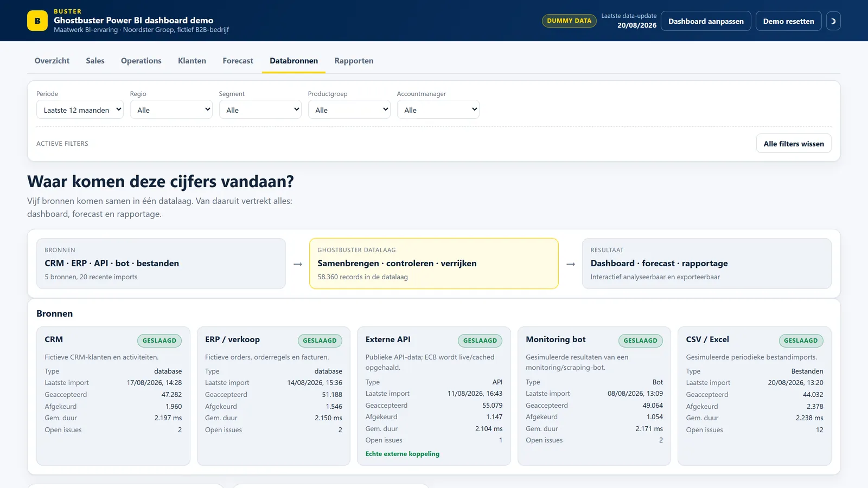This screenshot has width=868, height=488.
Task: Select the Ghostbuster datalaag card
Action: pos(434,264)
